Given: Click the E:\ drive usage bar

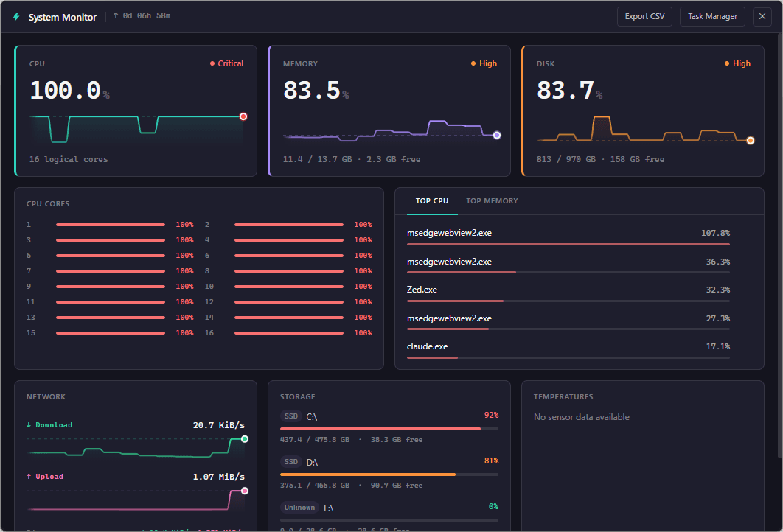Looking at the screenshot, I should (389, 520).
